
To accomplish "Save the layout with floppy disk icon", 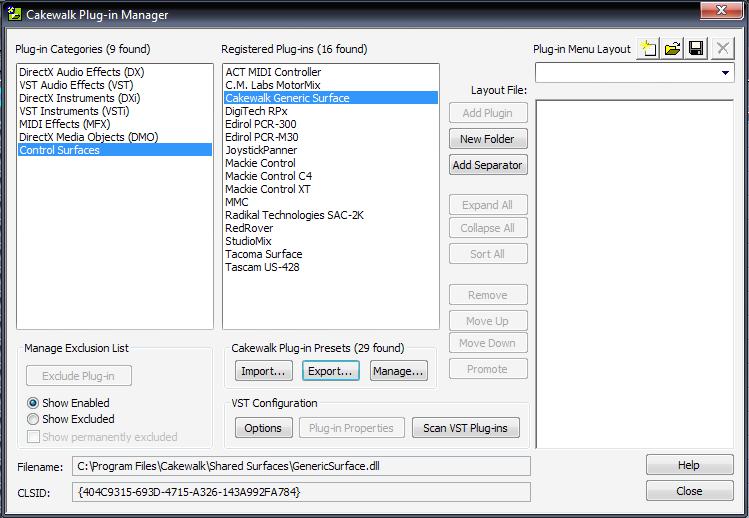I will point(696,48).
